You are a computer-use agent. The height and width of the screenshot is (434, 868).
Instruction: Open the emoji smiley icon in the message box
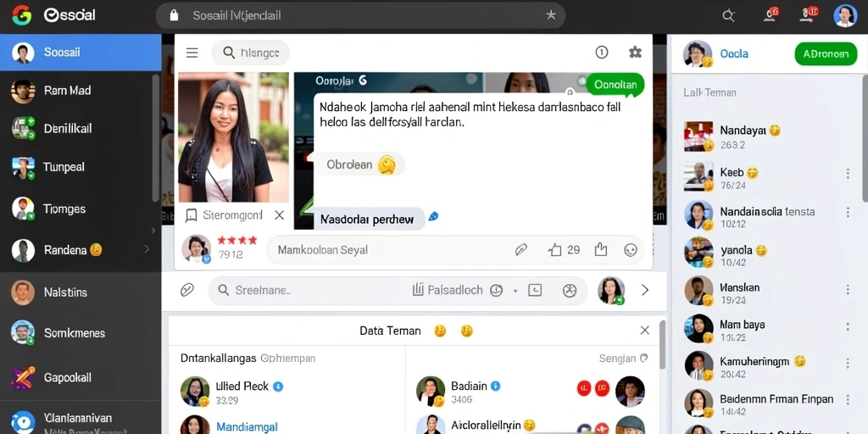631,250
